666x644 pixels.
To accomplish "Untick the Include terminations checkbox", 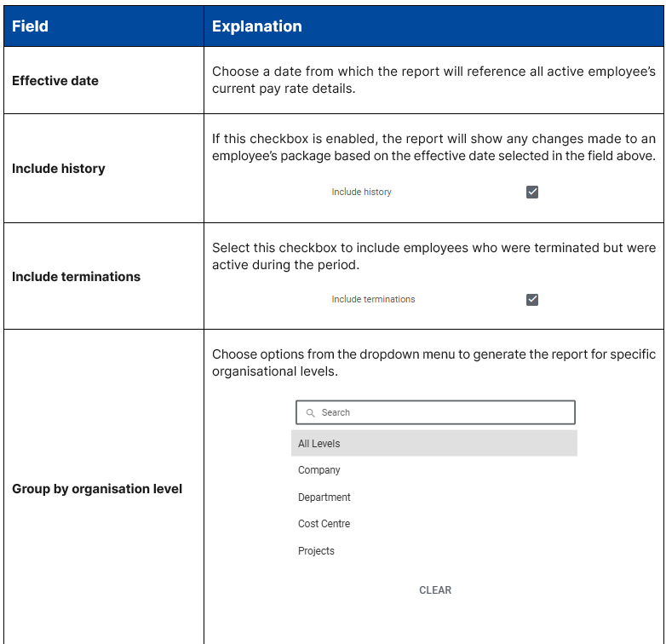I will (x=532, y=300).
